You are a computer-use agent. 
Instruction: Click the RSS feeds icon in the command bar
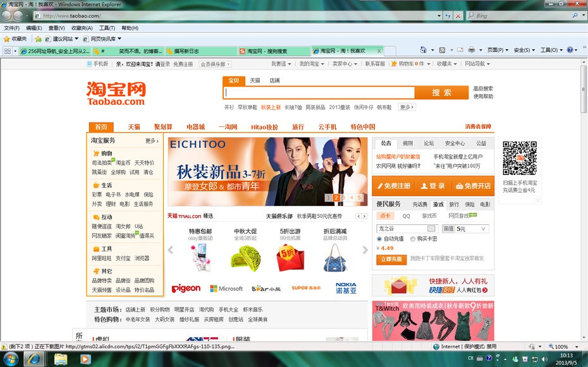point(443,50)
